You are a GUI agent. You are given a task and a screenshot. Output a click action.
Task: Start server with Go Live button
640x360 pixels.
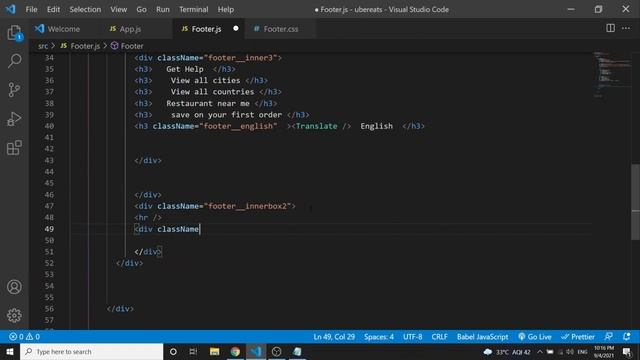tap(535, 337)
